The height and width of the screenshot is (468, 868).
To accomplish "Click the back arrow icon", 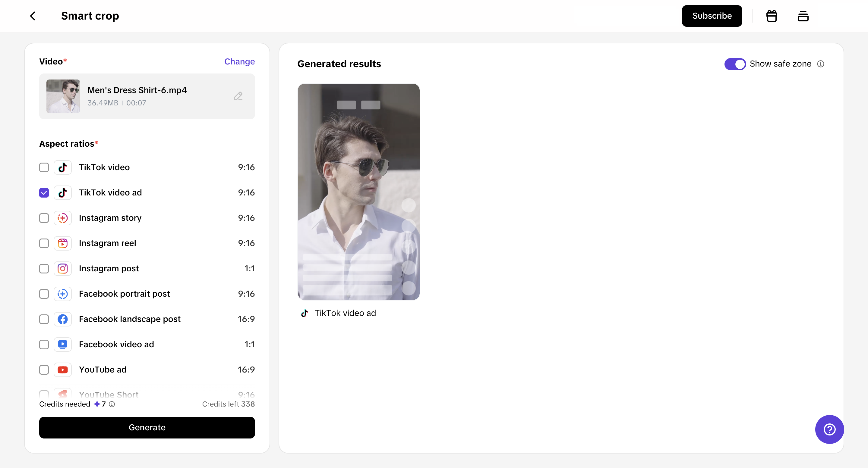I will 33,16.
